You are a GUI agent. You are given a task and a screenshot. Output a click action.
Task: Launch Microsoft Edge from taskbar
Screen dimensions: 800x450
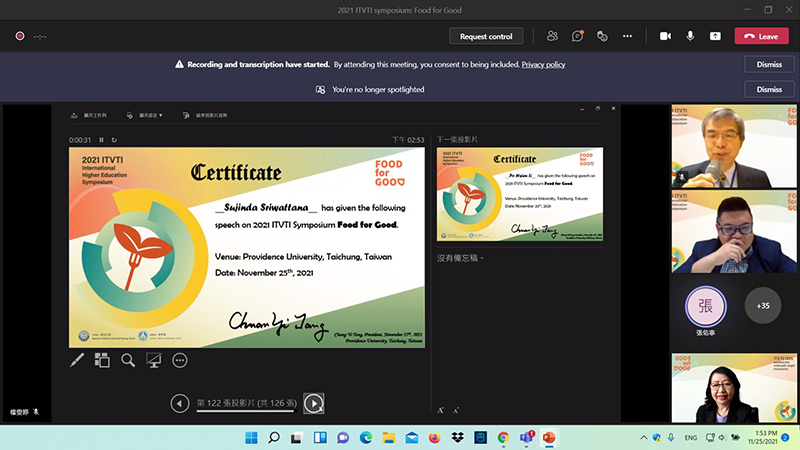click(x=366, y=437)
